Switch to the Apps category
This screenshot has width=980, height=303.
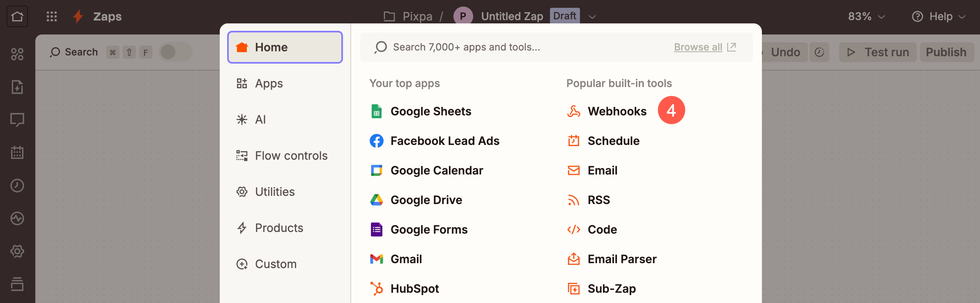point(285,83)
